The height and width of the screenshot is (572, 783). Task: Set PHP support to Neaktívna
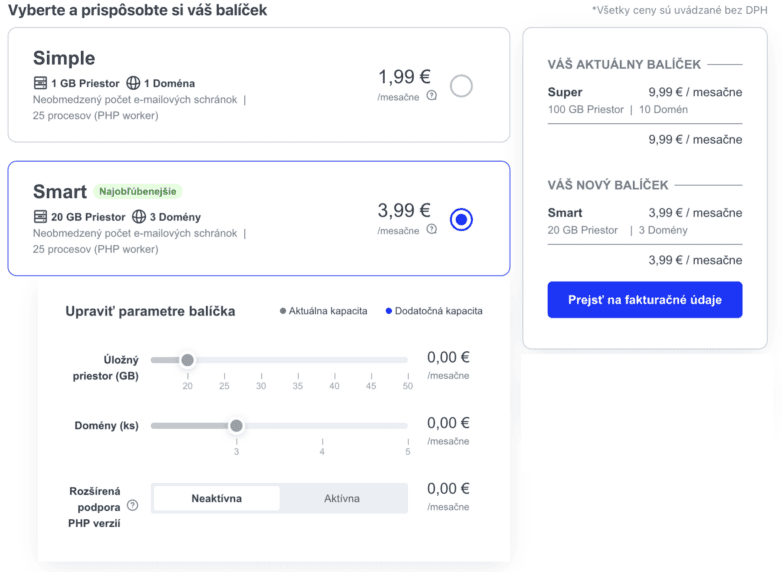(216, 498)
